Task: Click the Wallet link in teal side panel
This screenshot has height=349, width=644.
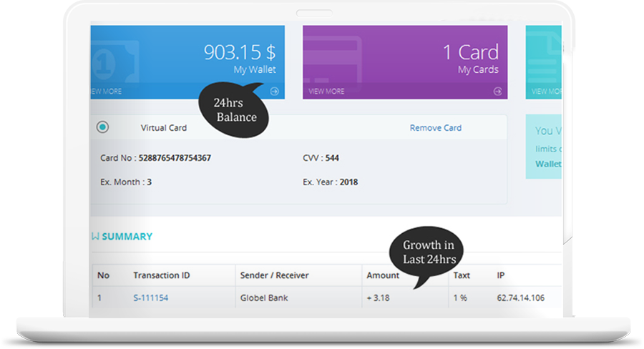Action: pyautogui.click(x=548, y=164)
